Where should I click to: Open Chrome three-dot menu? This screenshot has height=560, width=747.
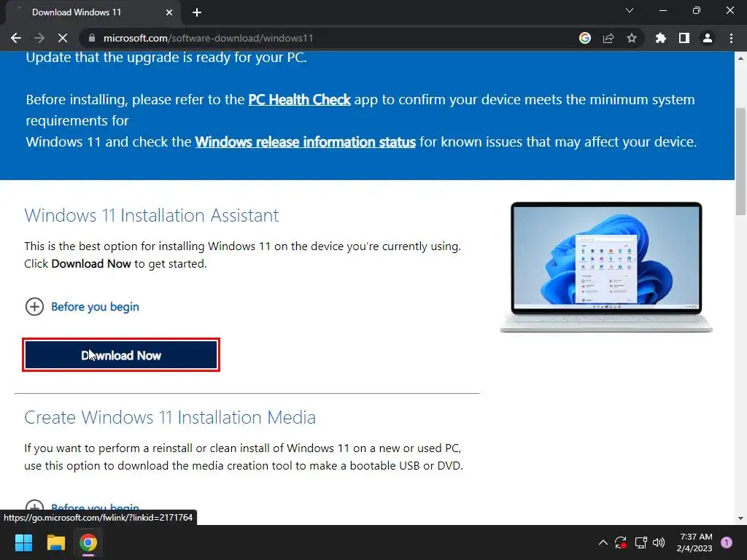[731, 38]
